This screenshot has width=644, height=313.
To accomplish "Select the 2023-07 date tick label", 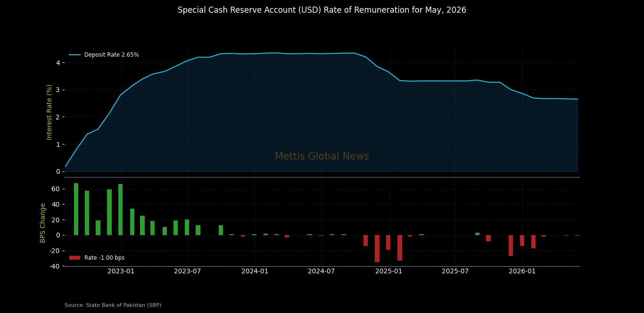I will [x=188, y=271].
